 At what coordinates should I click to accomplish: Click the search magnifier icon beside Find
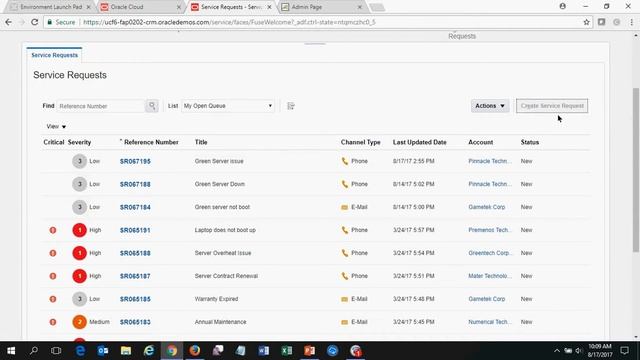152,106
